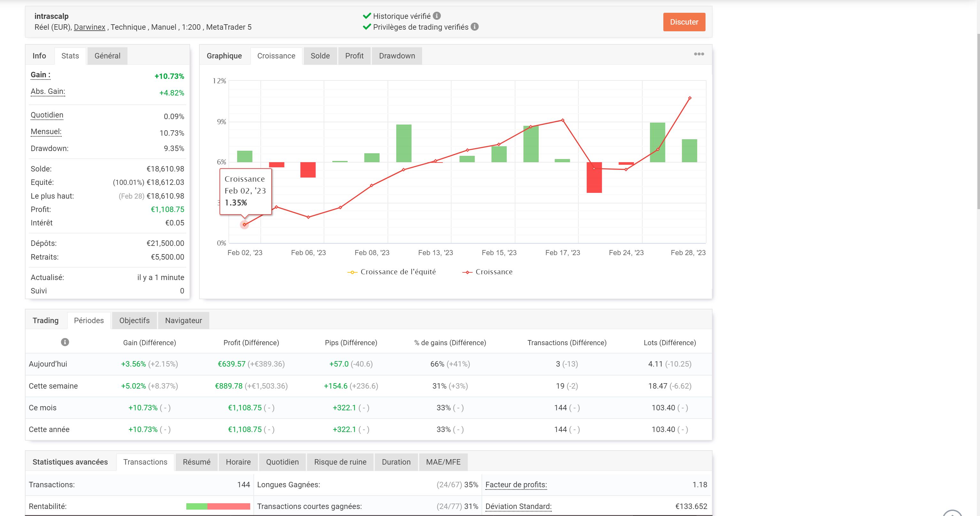Screen dimensions: 980x516
Task: Click info icon beside Privilèges de trading
Action: point(475,27)
